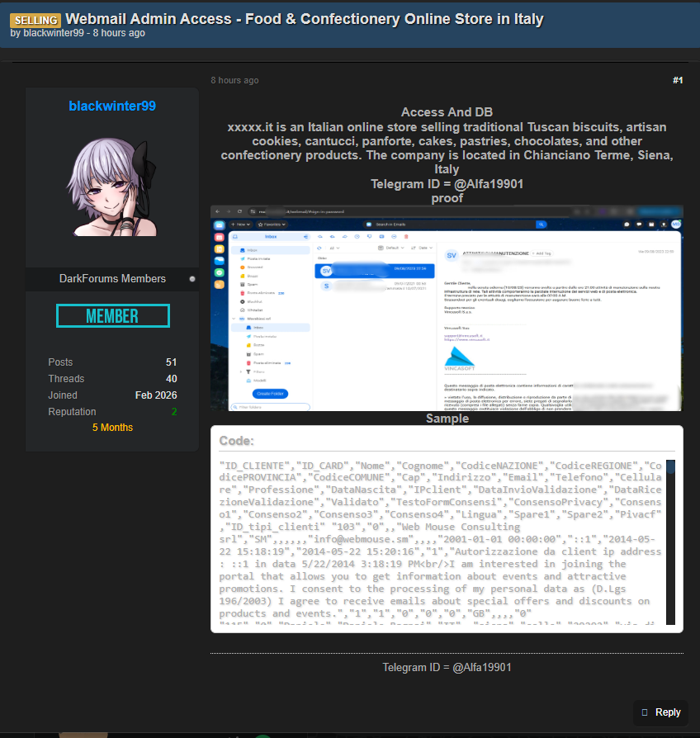Click browser reload icon in proof screenshot
700x738 pixels.
tap(239, 212)
